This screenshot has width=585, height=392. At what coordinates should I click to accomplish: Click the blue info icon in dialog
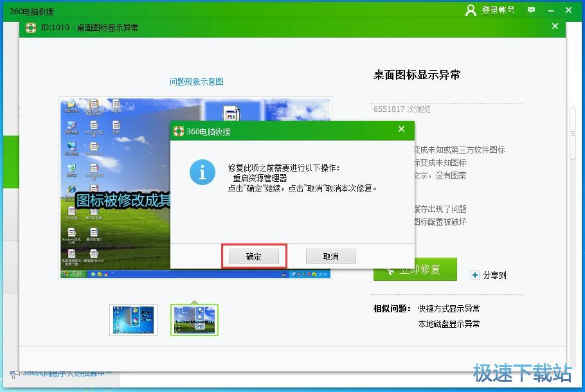point(203,172)
